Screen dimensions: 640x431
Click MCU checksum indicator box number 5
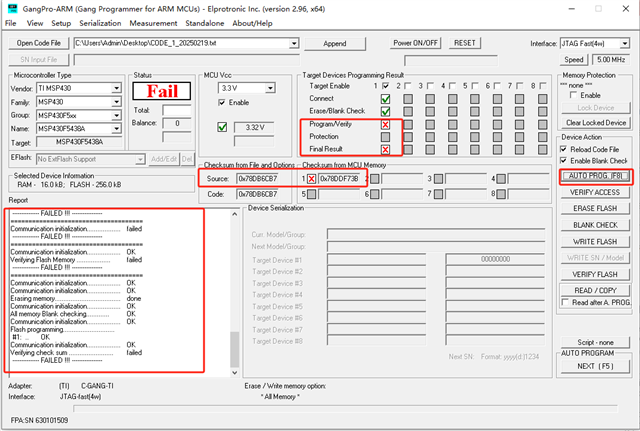[x=311, y=194]
